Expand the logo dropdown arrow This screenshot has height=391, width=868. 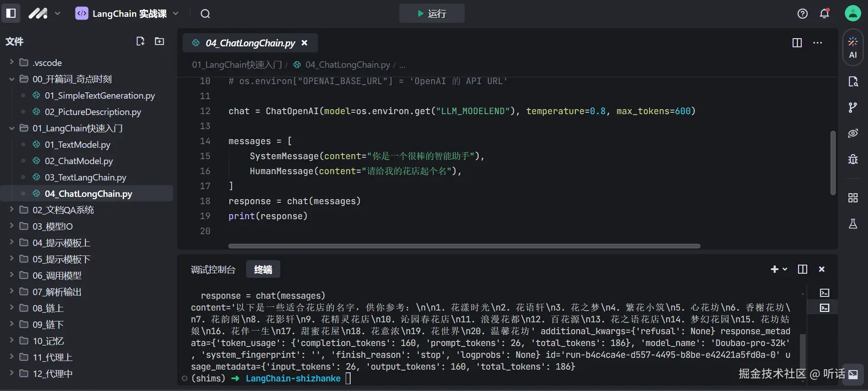58,14
